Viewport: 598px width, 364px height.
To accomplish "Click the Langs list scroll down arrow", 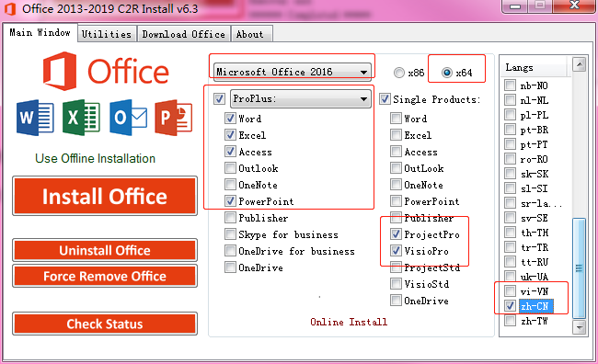I will pos(580,326).
